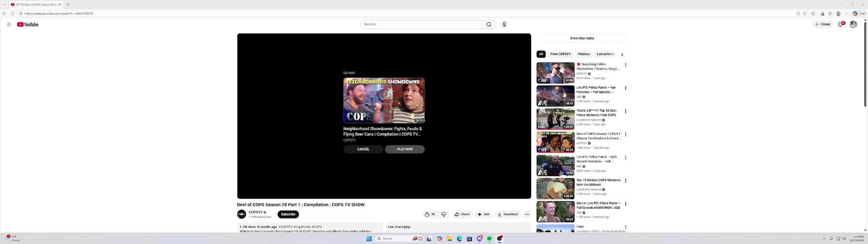Click the magnifier search button
The width and height of the screenshot is (868, 244).
pyautogui.click(x=489, y=24)
